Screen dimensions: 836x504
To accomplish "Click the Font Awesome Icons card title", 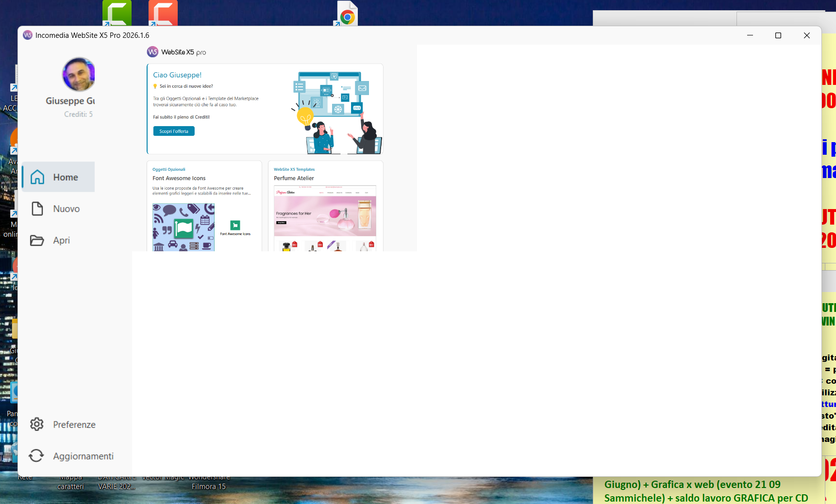I will (x=179, y=179).
